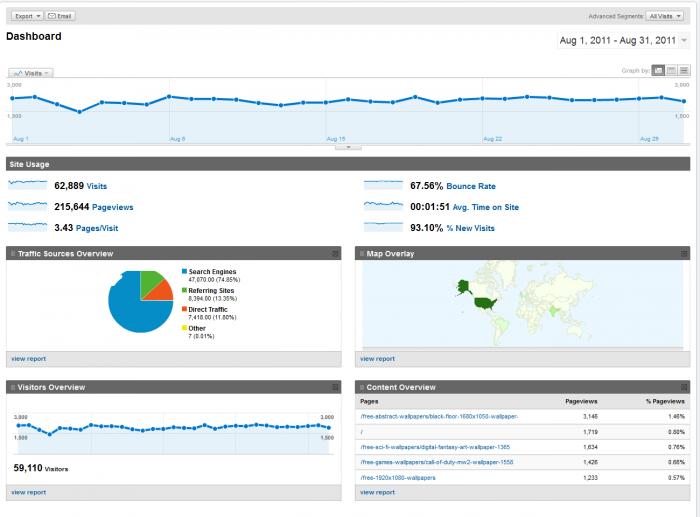Open the Visits graph metric dropdown
The image size is (700, 517).
coord(31,73)
